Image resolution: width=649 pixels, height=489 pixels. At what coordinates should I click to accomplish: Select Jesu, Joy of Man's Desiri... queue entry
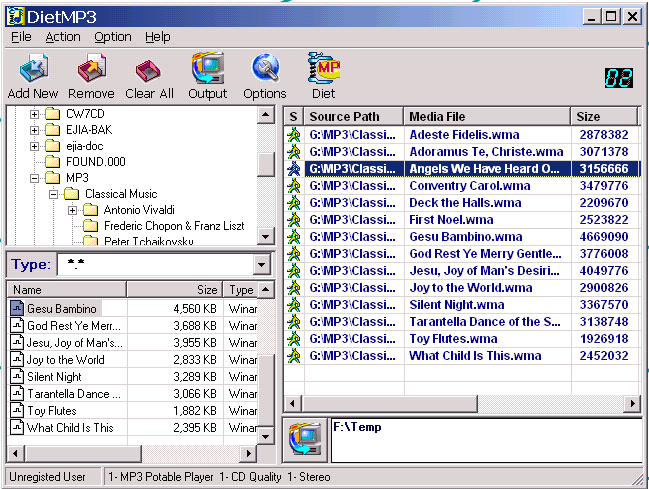(x=463, y=271)
